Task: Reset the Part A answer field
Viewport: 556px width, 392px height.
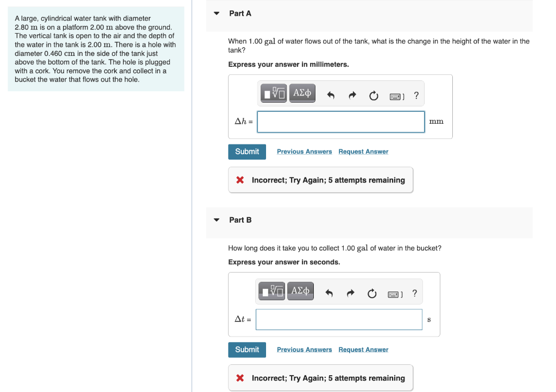Action: [374, 94]
